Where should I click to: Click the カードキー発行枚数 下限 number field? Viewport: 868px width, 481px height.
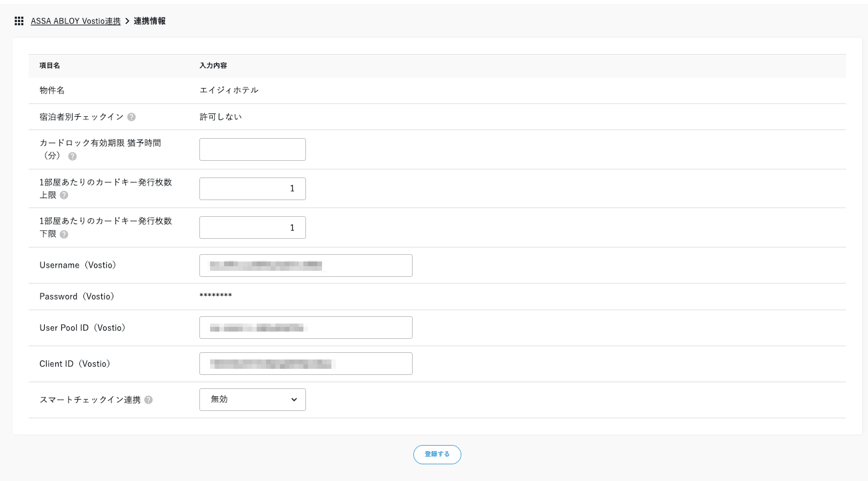pyautogui.click(x=252, y=227)
